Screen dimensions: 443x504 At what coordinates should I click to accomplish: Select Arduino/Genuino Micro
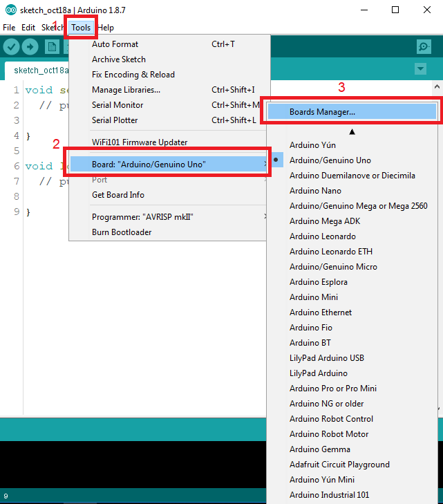pyautogui.click(x=352, y=267)
